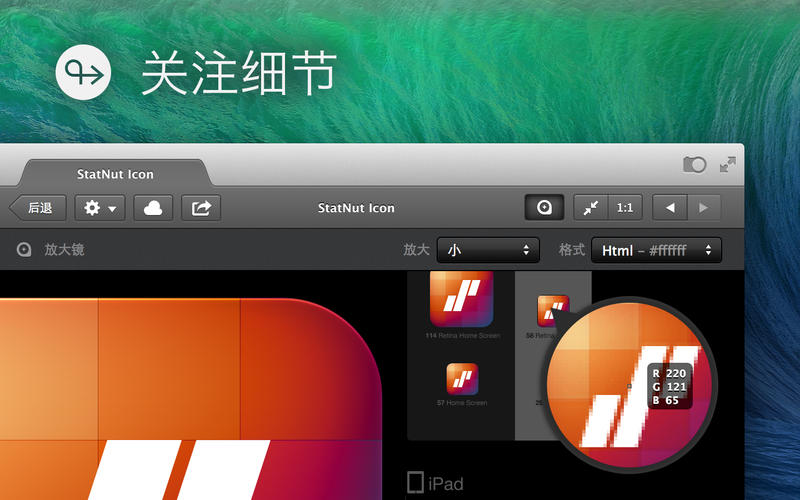Click the RGB color readout in magnifier
800x500 pixels.
(x=670, y=386)
